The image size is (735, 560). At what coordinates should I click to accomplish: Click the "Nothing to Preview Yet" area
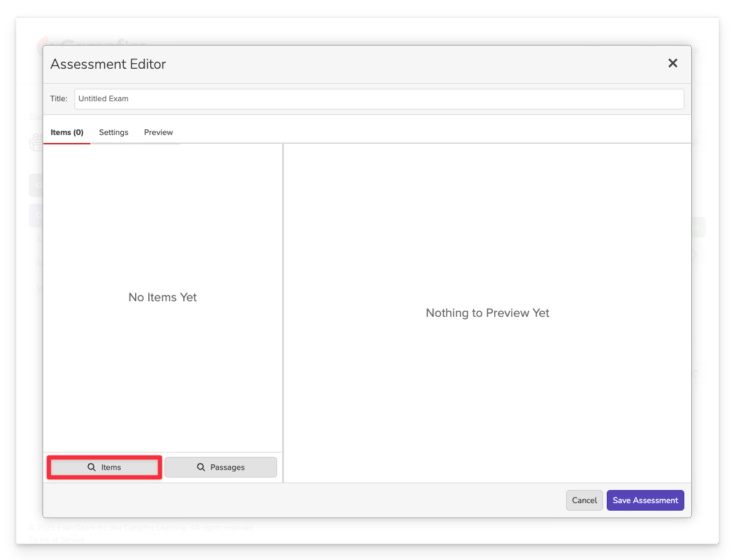point(487,313)
